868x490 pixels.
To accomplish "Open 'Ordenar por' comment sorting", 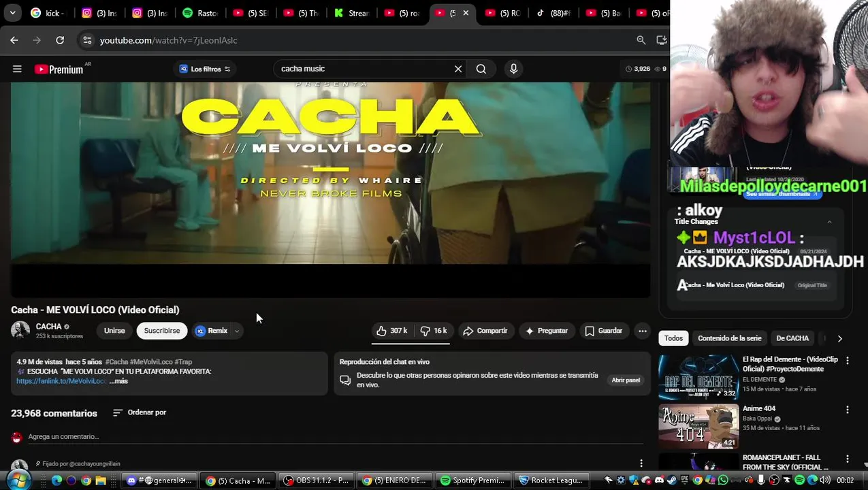I will 140,412.
